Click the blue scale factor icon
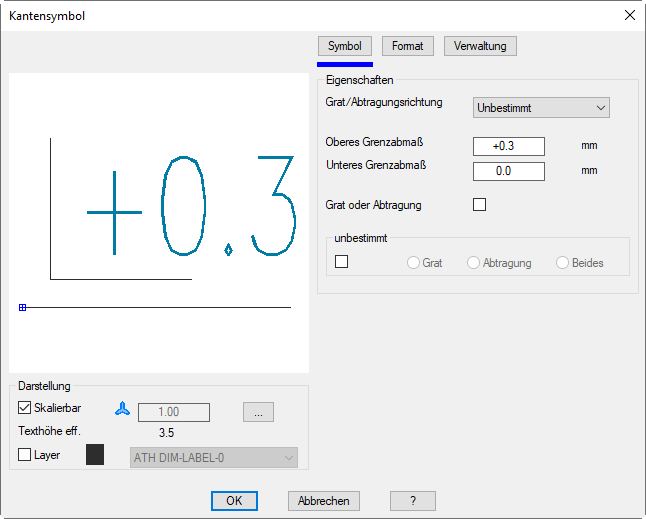The image size is (646, 519). click(x=123, y=409)
